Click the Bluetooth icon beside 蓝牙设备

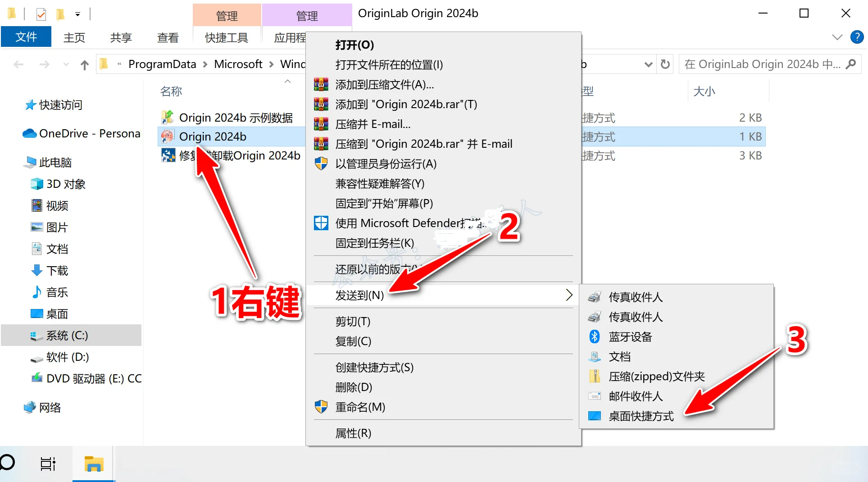pos(595,336)
